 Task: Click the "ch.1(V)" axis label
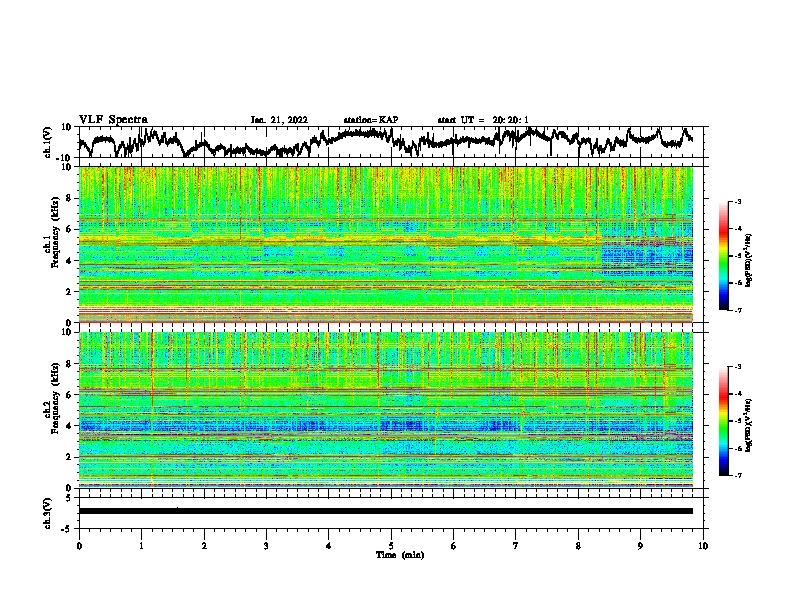(48, 142)
